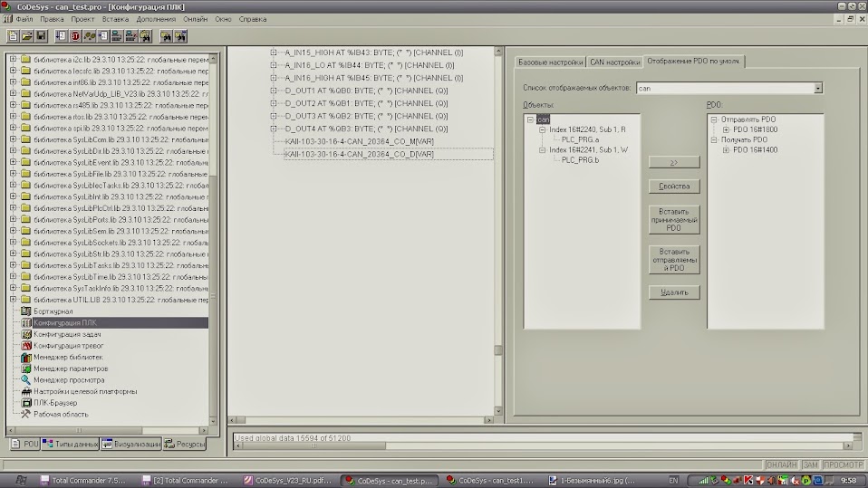Open the Онлайн menu
Viewport: 868px width, 488px height.
click(x=196, y=19)
